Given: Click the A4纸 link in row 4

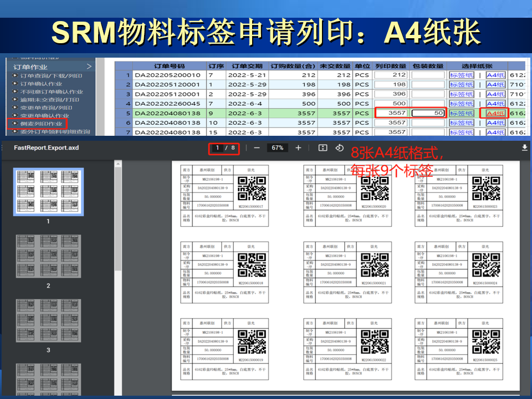Looking at the screenshot, I should click(x=495, y=104).
